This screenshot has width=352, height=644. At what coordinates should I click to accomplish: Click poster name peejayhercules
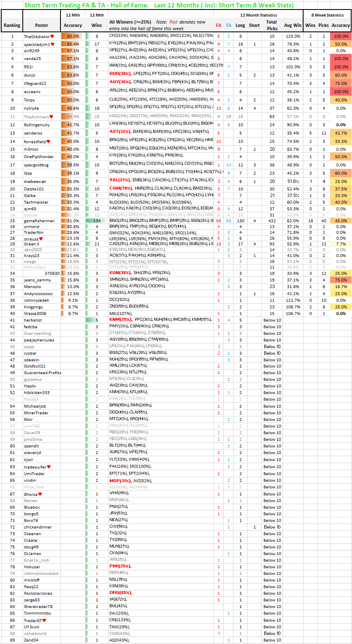39,340
